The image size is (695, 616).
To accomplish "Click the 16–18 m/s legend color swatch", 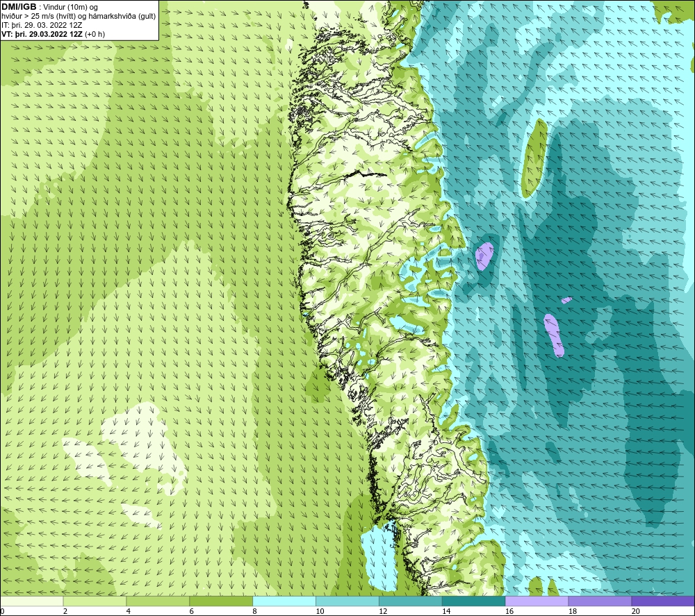I will (537, 601).
